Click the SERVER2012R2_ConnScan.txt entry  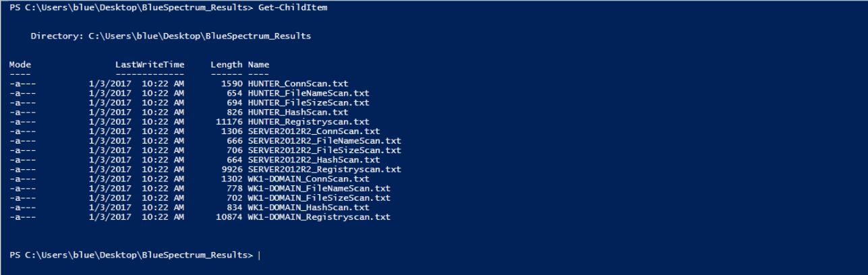[314, 131]
